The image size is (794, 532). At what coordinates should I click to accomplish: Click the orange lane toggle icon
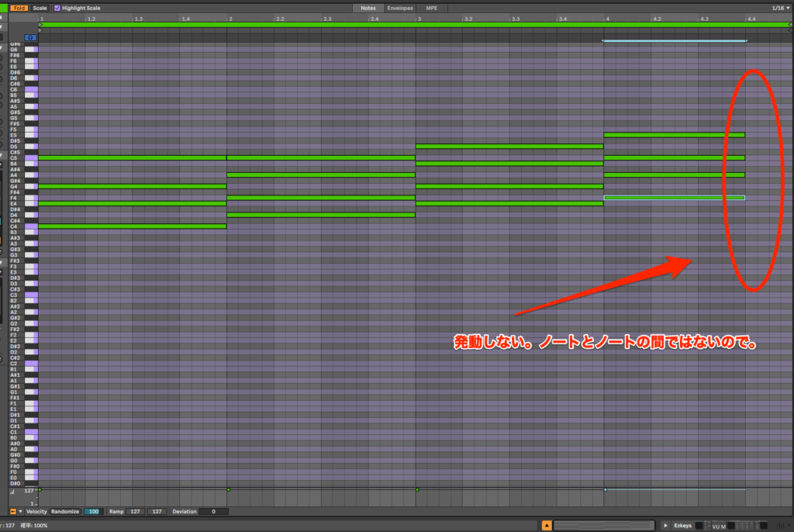point(12,512)
